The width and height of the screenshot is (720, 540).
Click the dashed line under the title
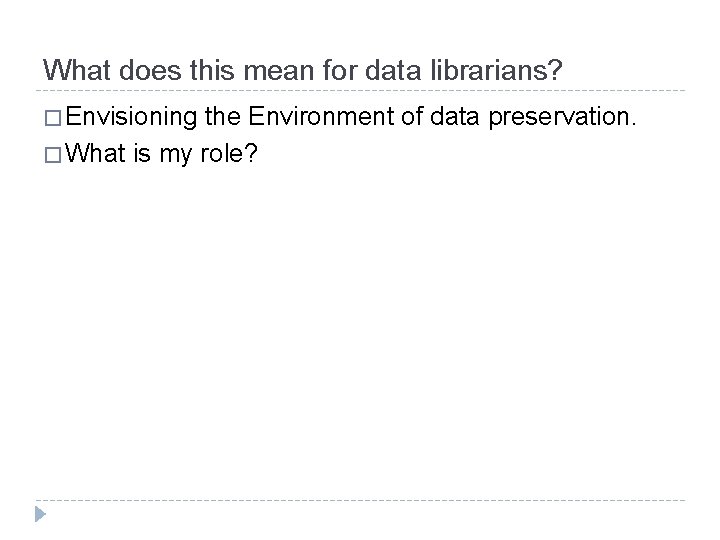click(x=360, y=91)
